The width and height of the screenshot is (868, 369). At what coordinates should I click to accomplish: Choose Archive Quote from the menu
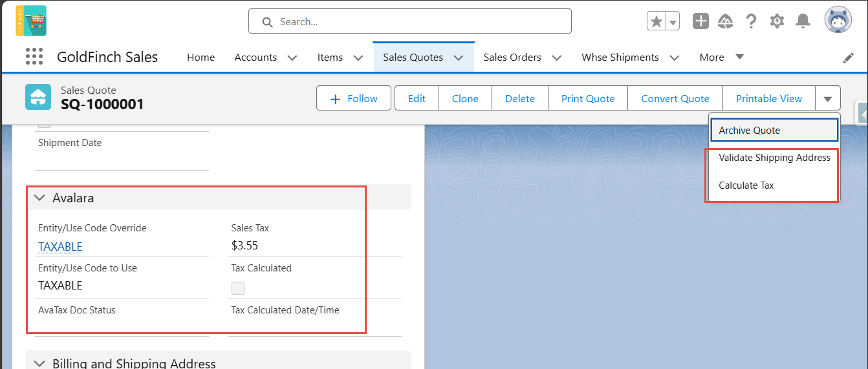point(774,130)
